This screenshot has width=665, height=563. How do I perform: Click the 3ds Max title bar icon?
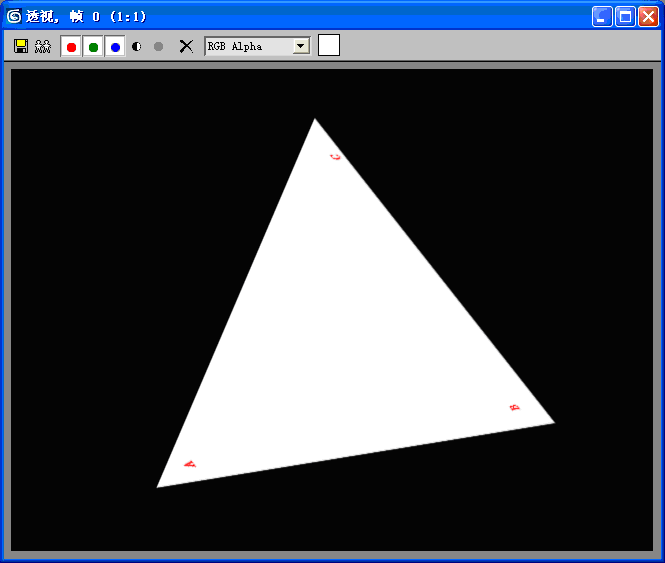click(14, 16)
